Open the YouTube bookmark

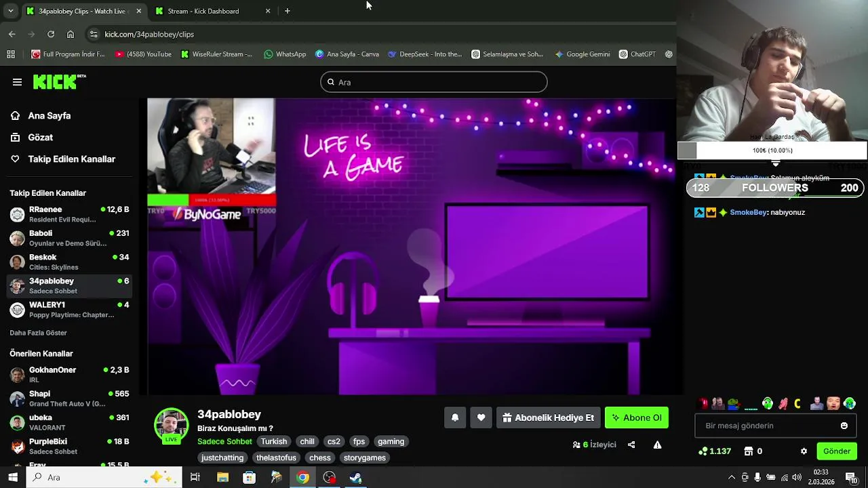pyautogui.click(x=143, y=54)
